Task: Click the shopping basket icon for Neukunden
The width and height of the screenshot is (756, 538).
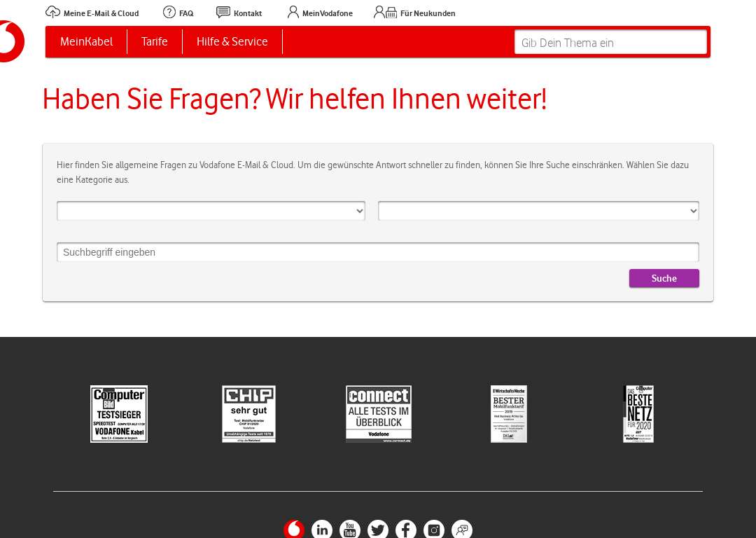Action: point(391,13)
